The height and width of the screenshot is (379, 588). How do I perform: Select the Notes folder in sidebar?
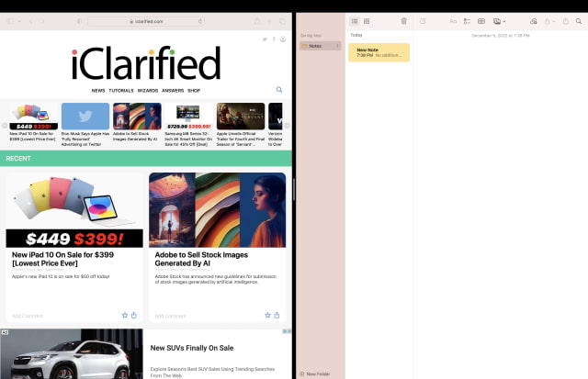click(x=321, y=46)
